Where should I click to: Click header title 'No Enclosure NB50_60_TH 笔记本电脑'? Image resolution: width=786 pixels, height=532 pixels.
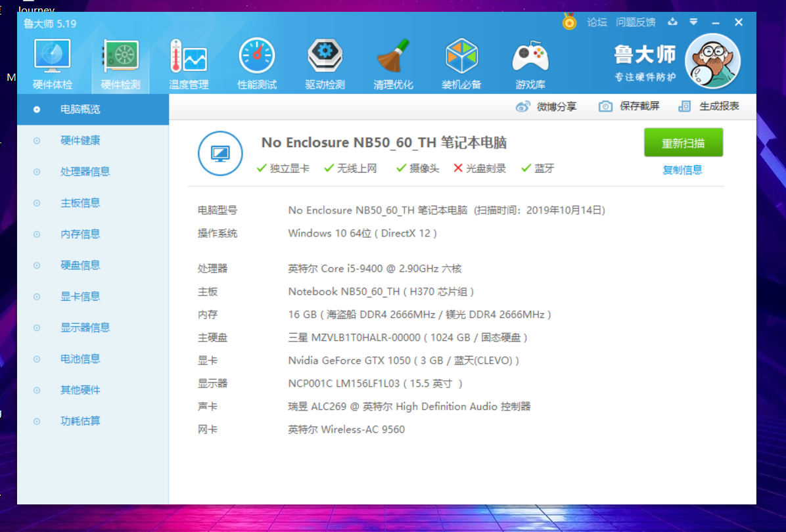(x=384, y=143)
